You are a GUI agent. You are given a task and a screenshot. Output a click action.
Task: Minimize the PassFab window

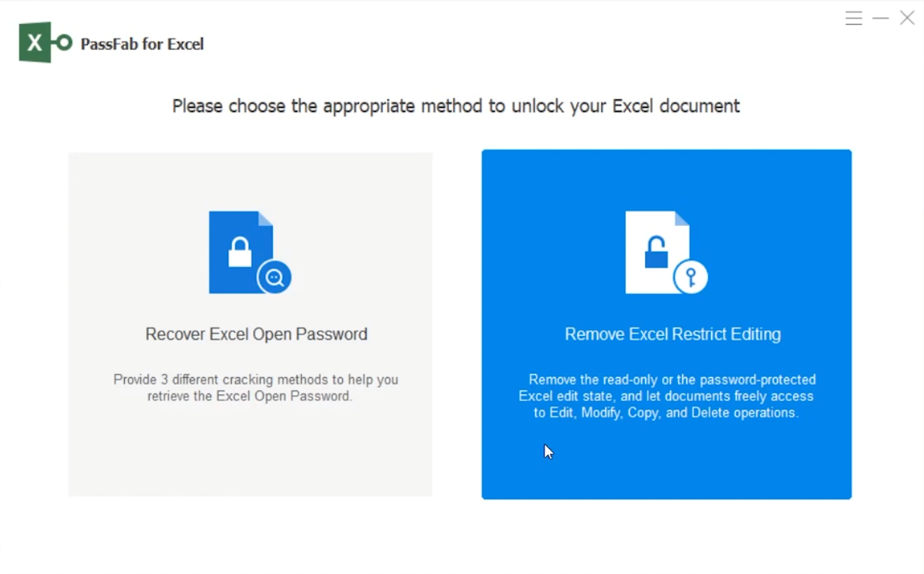[880, 19]
